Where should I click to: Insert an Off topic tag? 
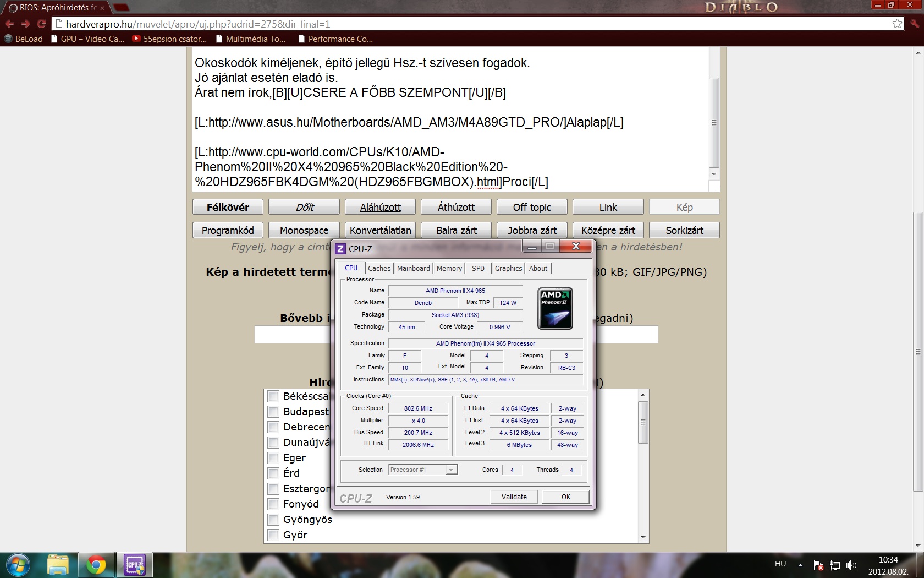[532, 207]
